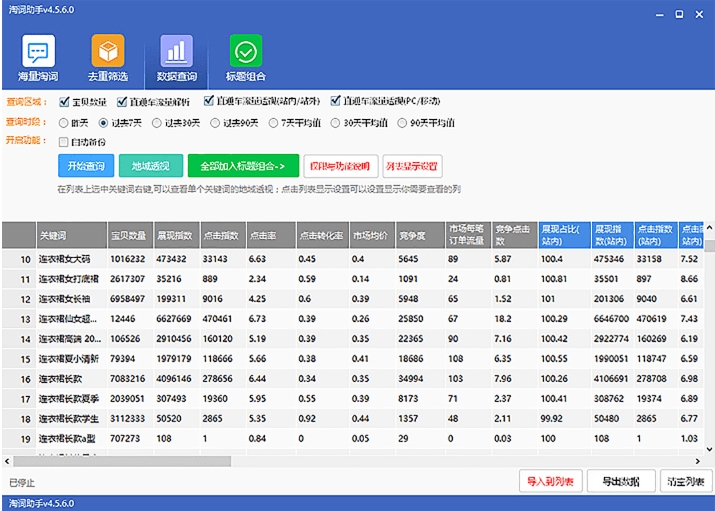The width and height of the screenshot is (715, 511).
Task: Sort by the 点击转化率 column header
Action: coord(320,235)
